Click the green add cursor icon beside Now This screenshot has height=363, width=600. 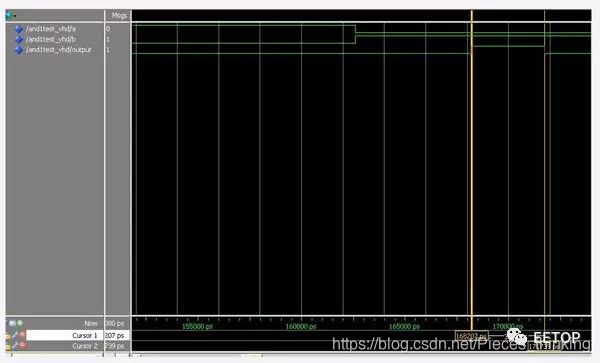[x=20, y=324]
